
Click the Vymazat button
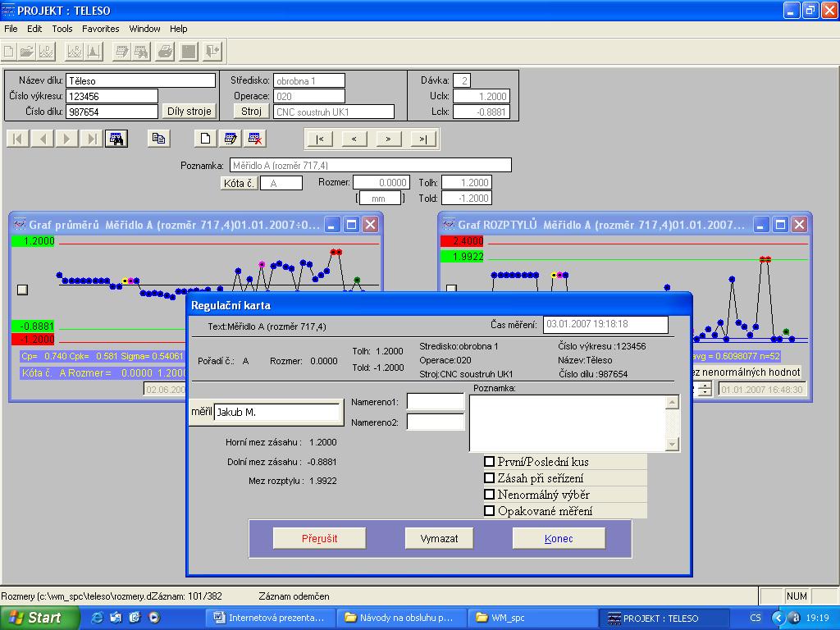[440, 538]
